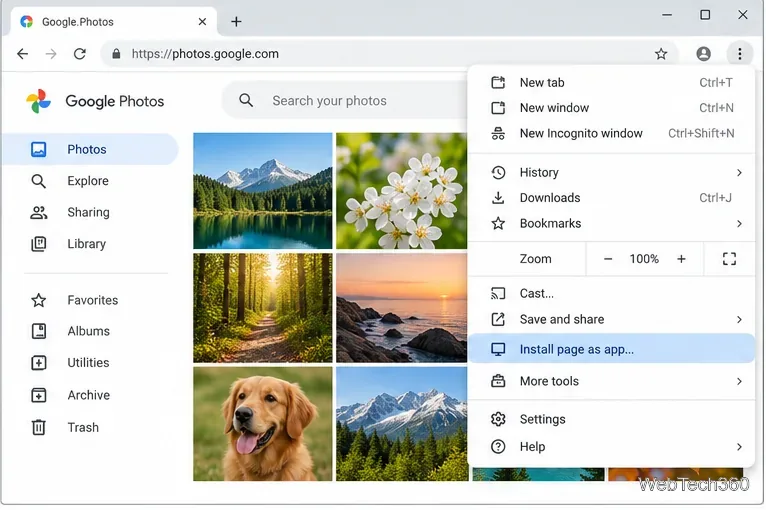Open the golden retriever photo
The width and height of the screenshot is (766, 510).
(x=262, y=424)
